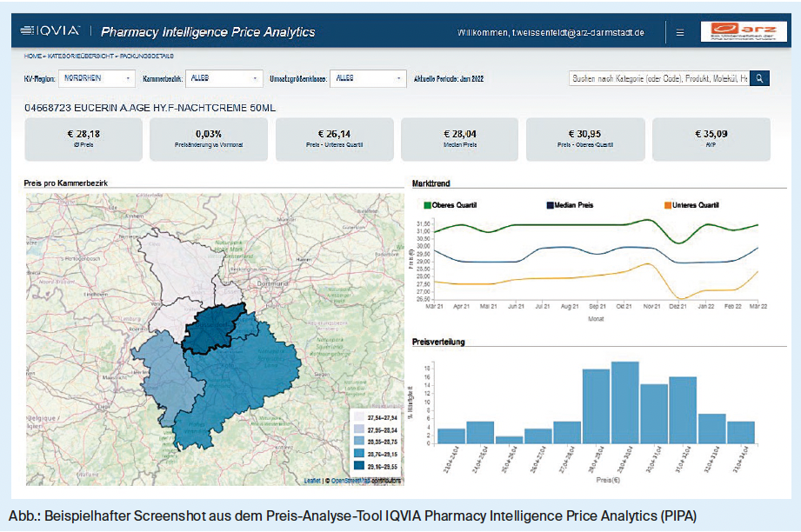Focus the category, product, molecule search field
Viewport: 801px width, 532px height.
(659, 78)
